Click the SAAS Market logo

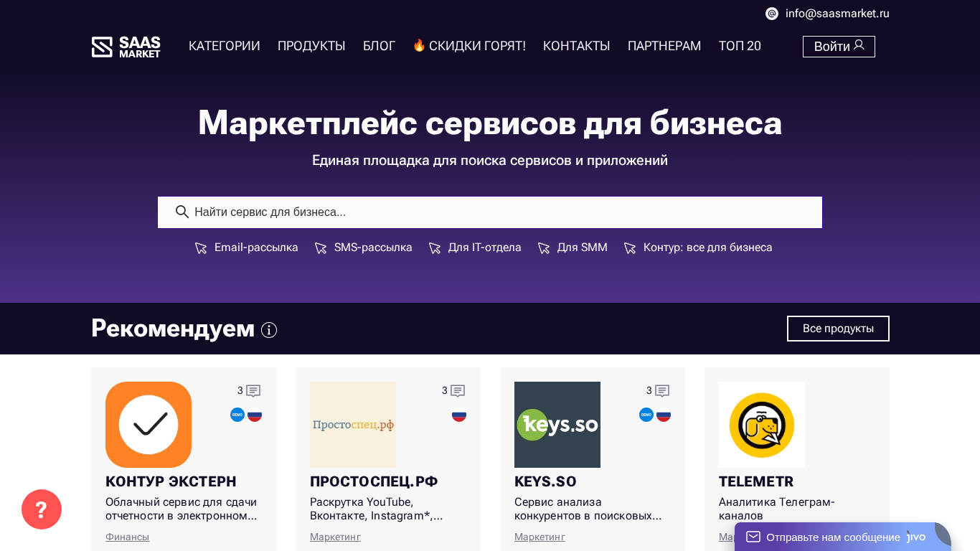[126, 47]
